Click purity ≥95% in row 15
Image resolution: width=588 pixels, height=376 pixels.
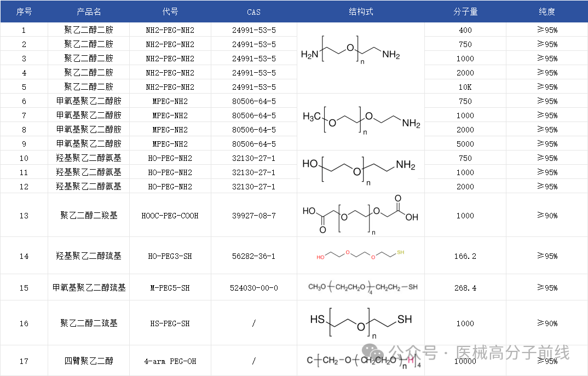tap(547, 287)
